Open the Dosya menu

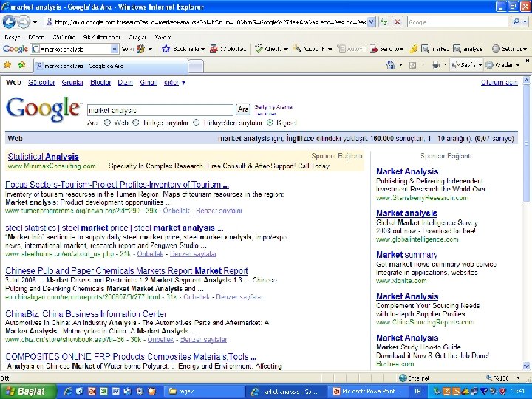coord(13,38)
